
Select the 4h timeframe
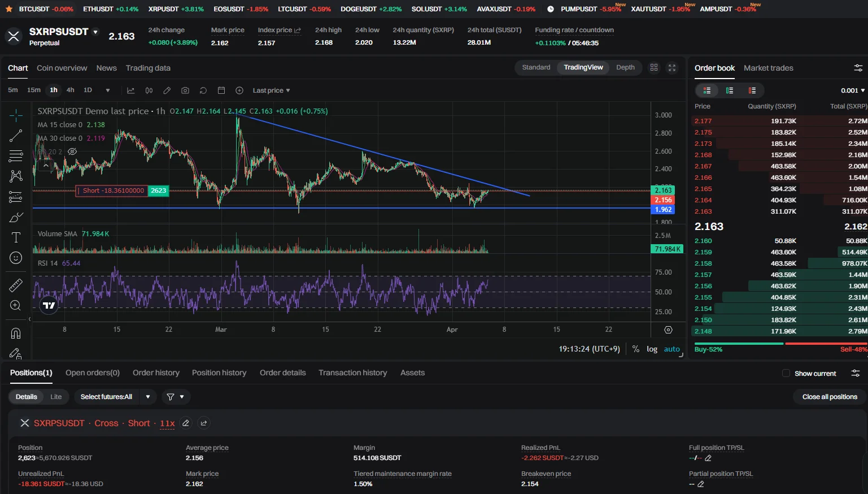(70, 90)
